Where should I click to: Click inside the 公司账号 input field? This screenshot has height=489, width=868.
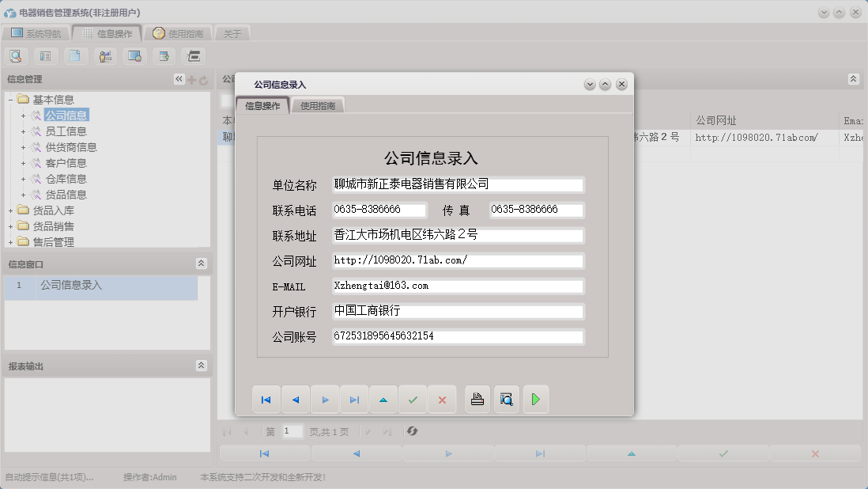(459, 335)
